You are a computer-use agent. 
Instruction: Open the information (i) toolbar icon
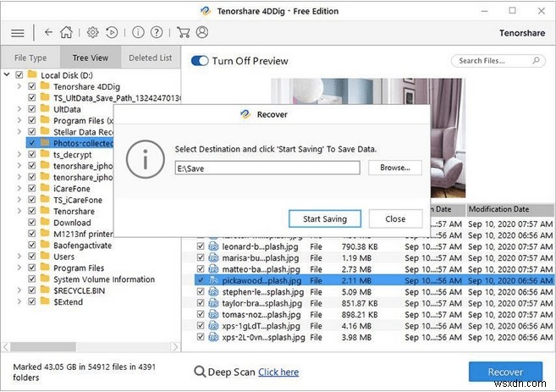pyautogui.click(x=138, y=32)
